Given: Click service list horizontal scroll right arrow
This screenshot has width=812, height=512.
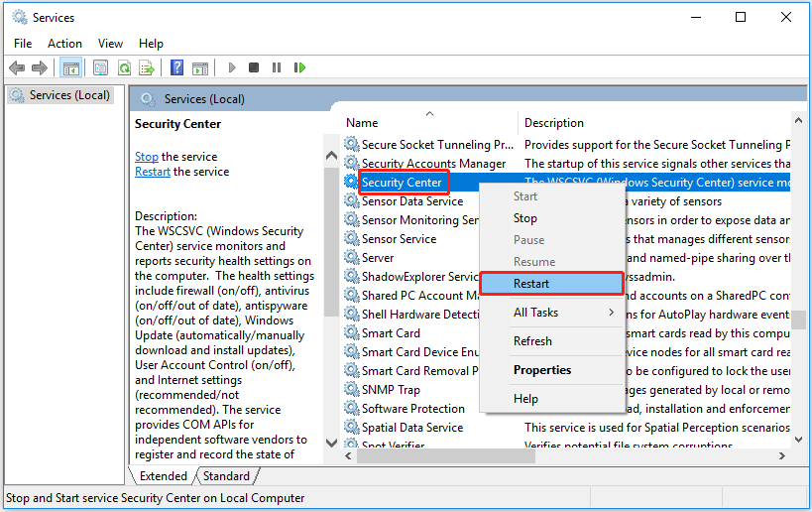Looking at the screenshot, I should (x=782, y=456).
